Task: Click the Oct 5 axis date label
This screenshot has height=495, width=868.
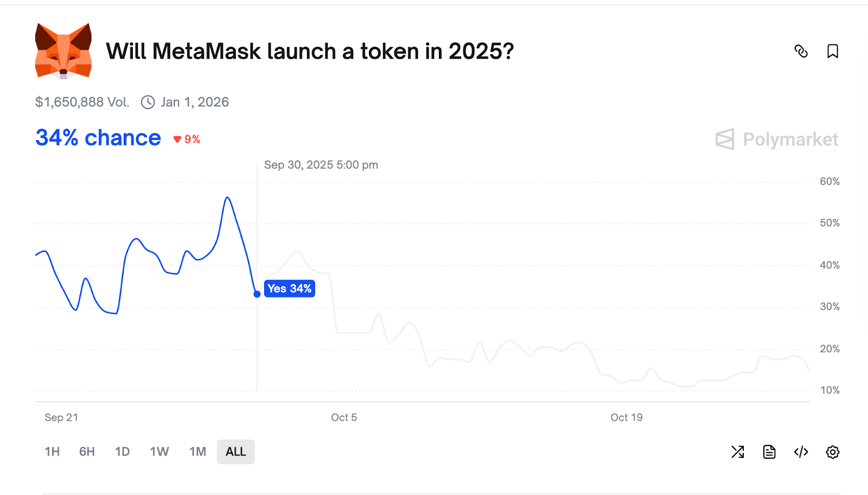Action: tap(344, 417)
